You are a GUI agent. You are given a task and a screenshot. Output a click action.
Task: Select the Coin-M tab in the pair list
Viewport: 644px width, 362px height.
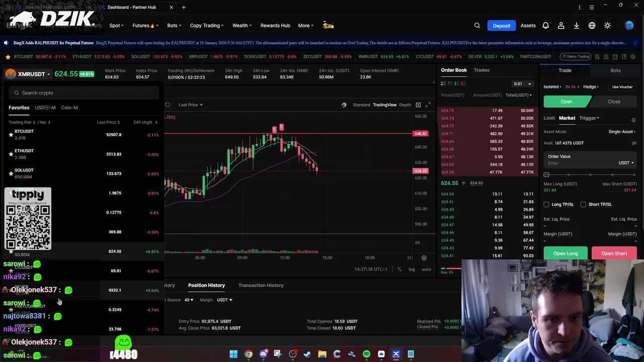click(x=69, y=108)
